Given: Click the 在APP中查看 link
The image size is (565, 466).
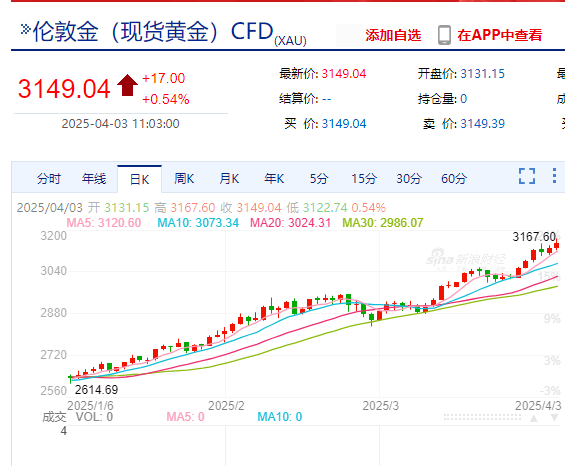Looking at the screenshot, I should coord(500,35).
